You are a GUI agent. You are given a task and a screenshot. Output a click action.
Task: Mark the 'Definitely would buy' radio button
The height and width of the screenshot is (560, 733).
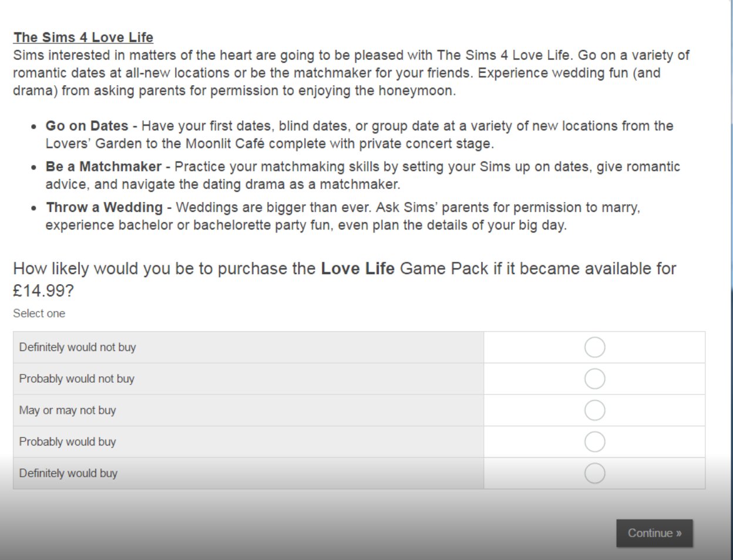pyautogui.click(x=594, y=474)
